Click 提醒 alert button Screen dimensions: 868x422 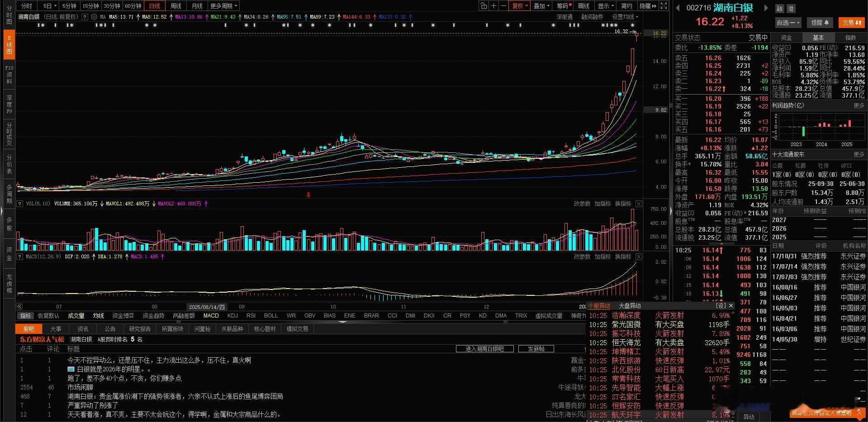[x=820, y=23]
